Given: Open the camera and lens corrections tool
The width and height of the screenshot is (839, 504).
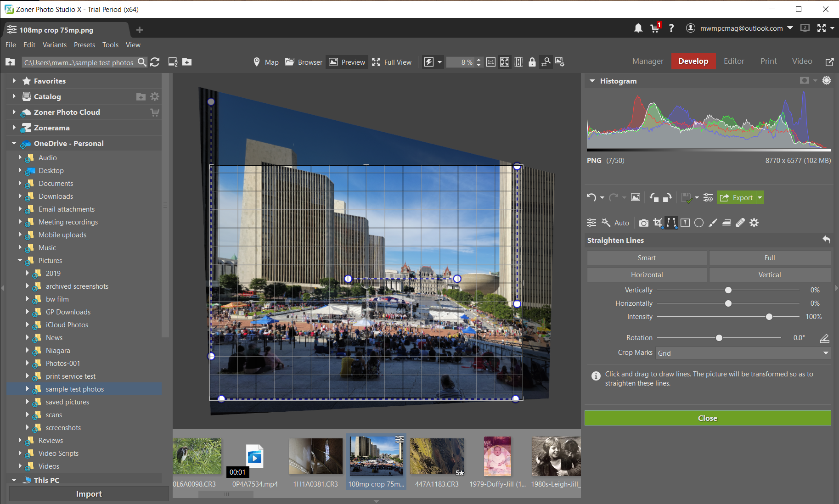Looking at the screenshot, I should pyautogui.click(x=643, y=223).
